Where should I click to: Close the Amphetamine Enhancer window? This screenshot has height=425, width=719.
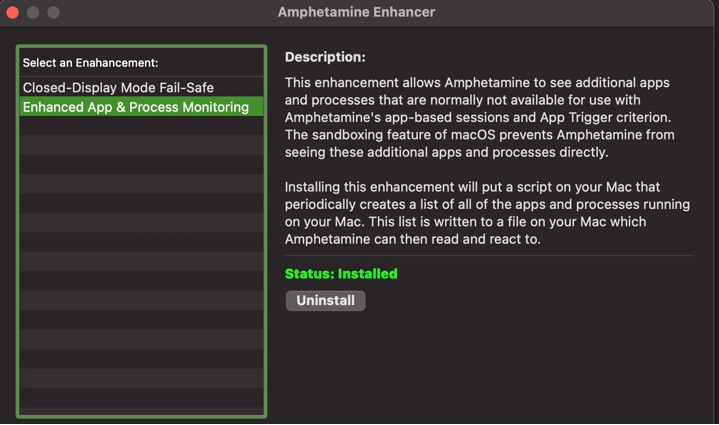(13, 13)
